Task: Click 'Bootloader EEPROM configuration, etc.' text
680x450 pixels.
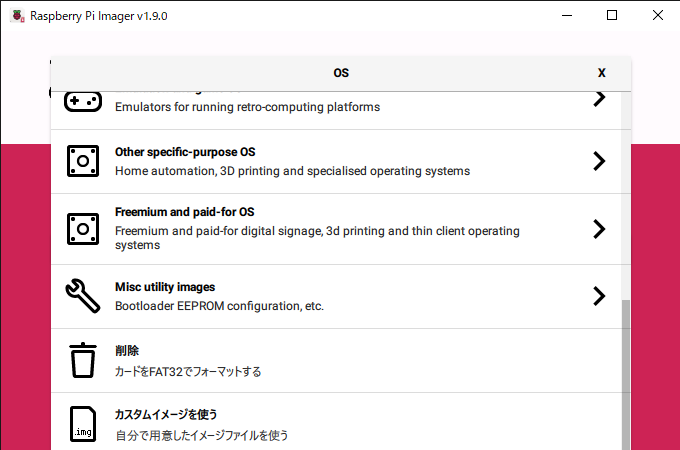Action: (x=219, y=306)
